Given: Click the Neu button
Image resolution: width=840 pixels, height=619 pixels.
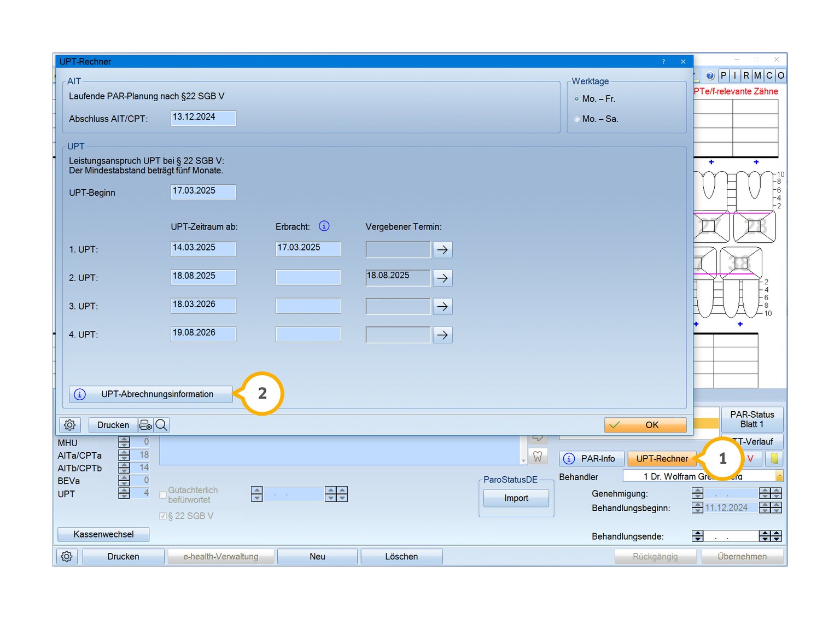Looking at the screenshot, I should point(317,556).
